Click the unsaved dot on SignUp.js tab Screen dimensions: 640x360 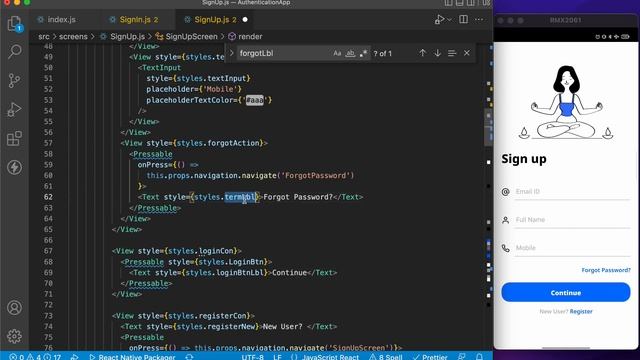(245, 19)
